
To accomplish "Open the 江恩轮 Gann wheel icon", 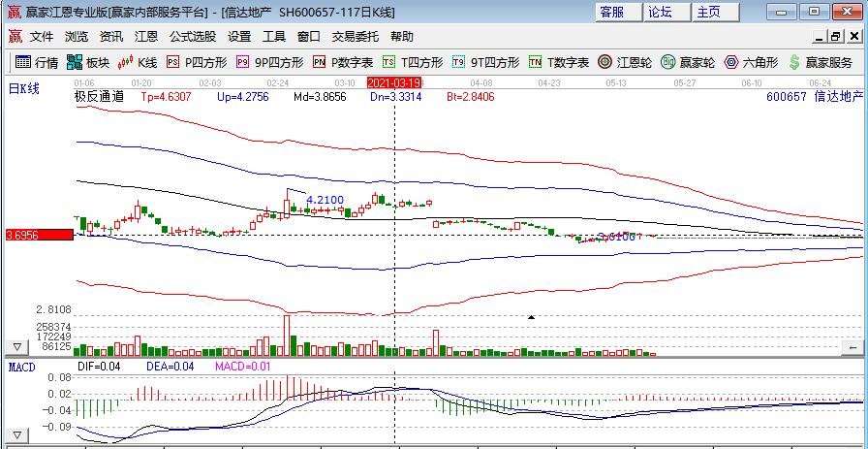I will [x=625, y=63].
